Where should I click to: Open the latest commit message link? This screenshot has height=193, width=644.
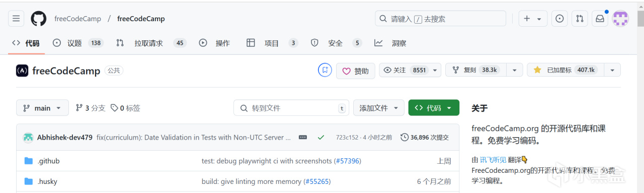[x=194, y=137]
